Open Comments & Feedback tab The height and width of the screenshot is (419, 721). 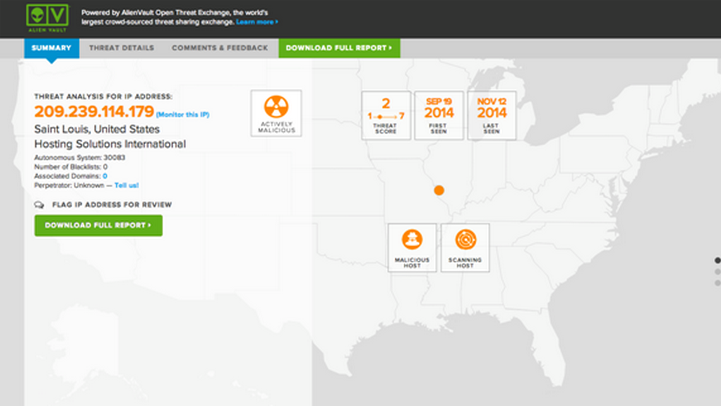pyautogui.click(x=220, y=48)
